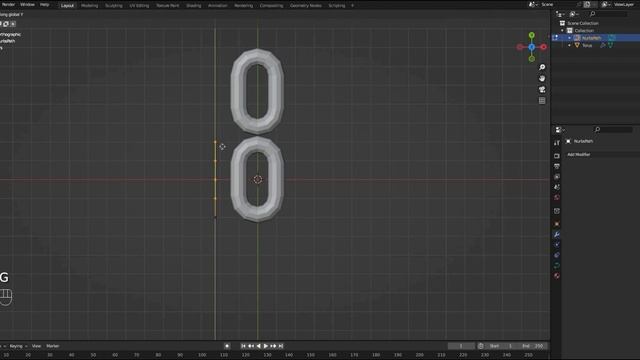Switch to the UV Editing workspace tab

coord(139,6)
